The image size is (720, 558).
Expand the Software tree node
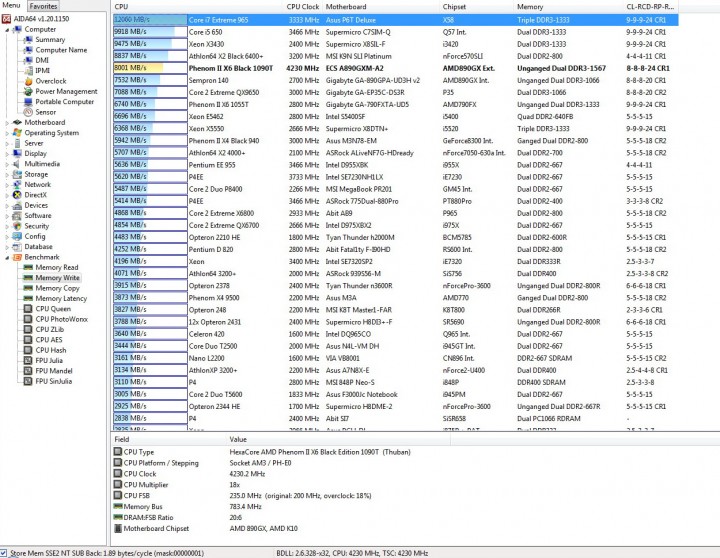(x=7, y=216)
